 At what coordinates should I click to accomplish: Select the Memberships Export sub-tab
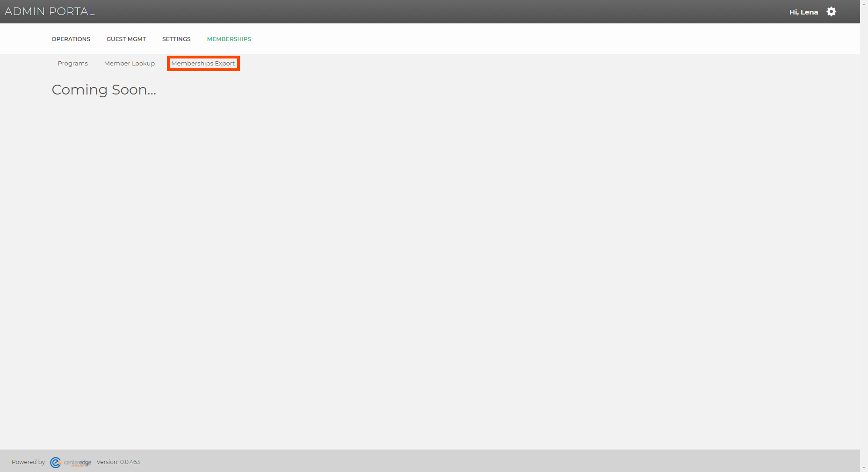click(x=203, y=63)
